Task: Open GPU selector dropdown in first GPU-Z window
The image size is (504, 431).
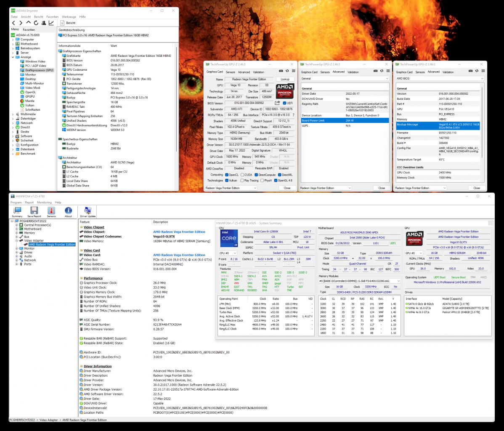Action: 231,188
